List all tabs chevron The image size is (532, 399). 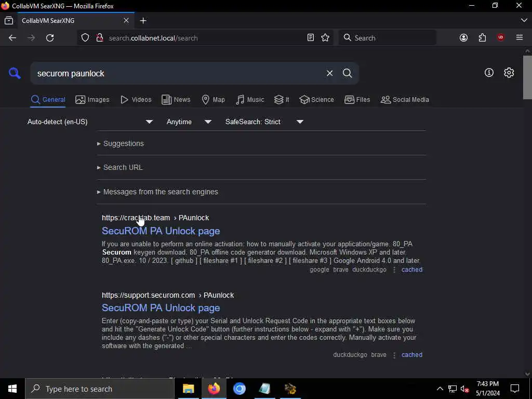[524, 21]
